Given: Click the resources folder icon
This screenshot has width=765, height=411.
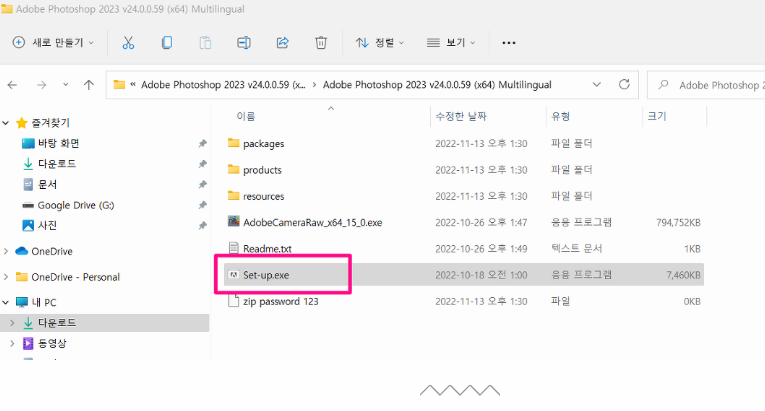Looking at the screenshot, I should pos(234,196).
